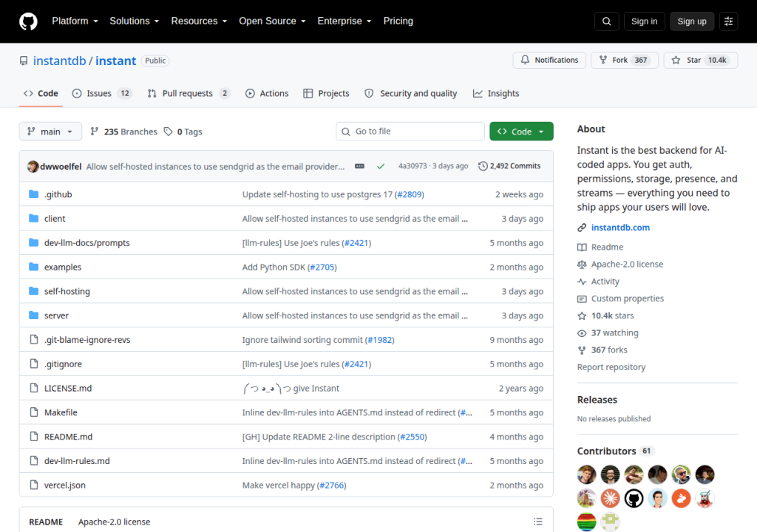Expand the Resources menu

[199, 21]
